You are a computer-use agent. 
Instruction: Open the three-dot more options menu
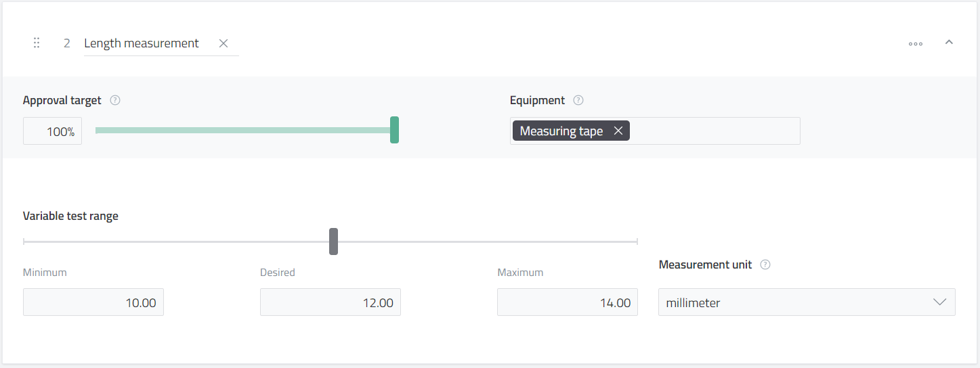coord(916,44)
